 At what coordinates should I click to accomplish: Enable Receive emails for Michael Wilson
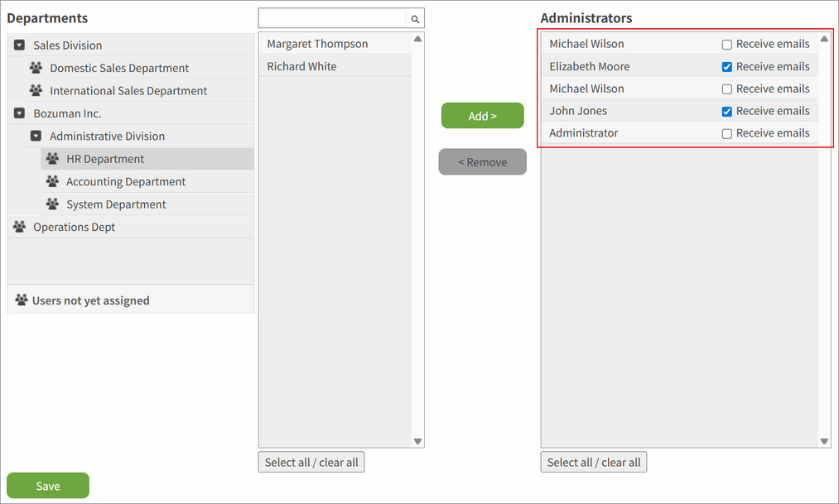click(726, 44)
